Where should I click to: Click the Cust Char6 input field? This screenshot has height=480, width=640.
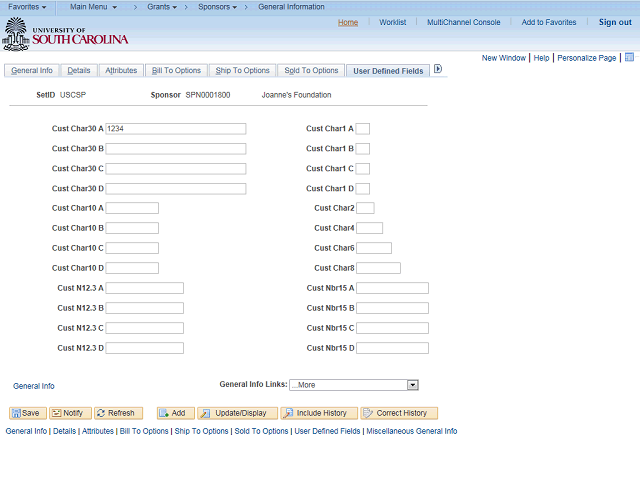pyautogui.click(x=374, y=248)
